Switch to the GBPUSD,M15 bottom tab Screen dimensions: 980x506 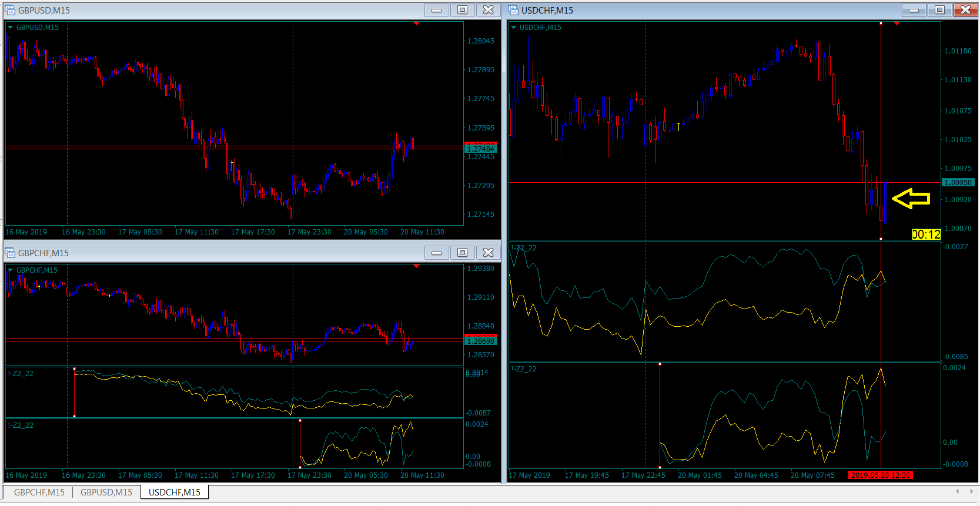pos(106,492)
